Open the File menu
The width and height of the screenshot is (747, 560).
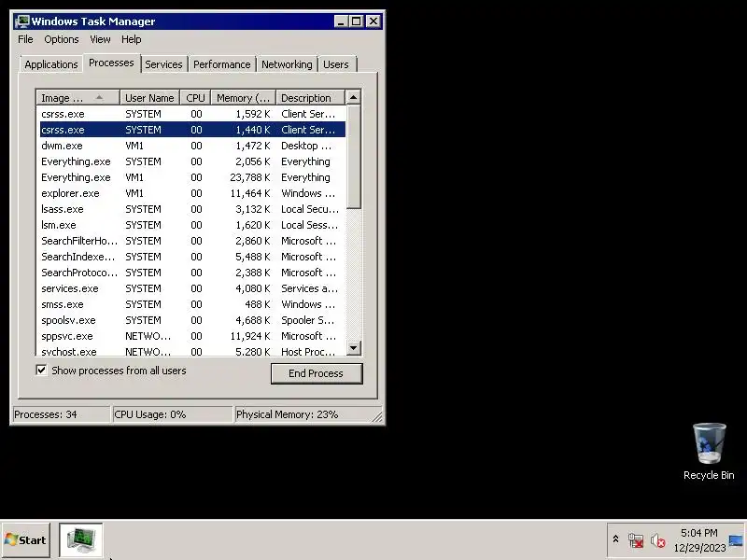coord(25,39)
